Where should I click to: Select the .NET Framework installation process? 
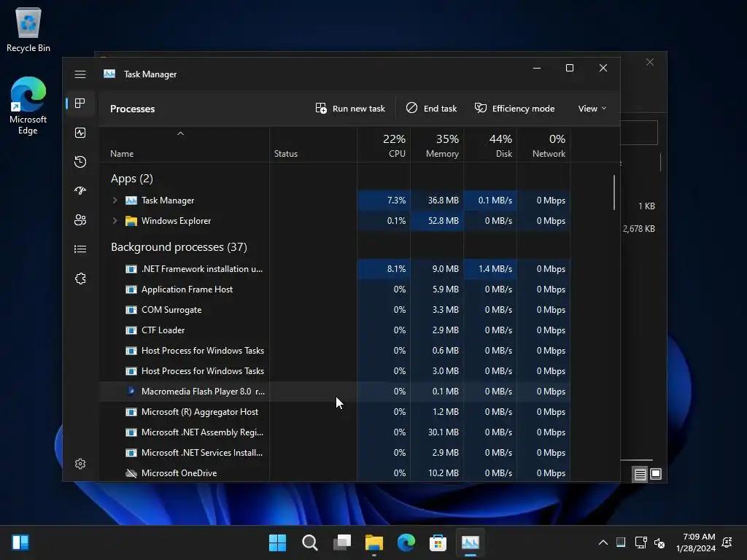click(x=334, y=269)
